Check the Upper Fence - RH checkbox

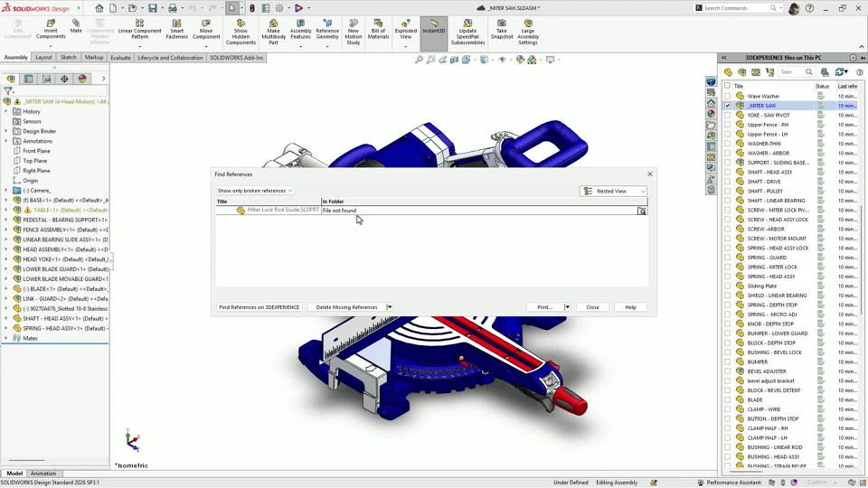(727, 125)
